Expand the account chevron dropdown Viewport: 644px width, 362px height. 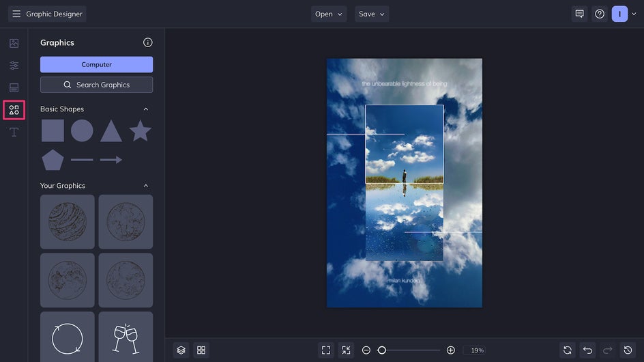pyautogui.click(x=634, y=14)
